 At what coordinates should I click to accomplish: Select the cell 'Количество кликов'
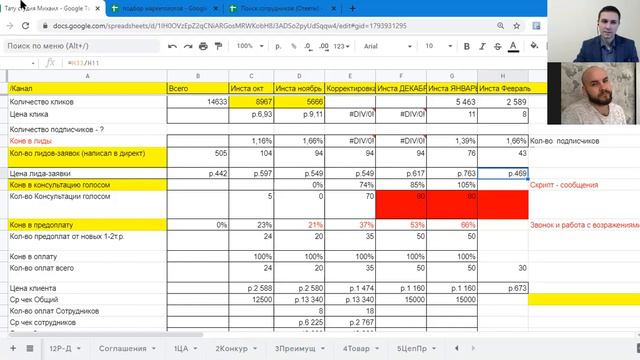tap(87, 102)
